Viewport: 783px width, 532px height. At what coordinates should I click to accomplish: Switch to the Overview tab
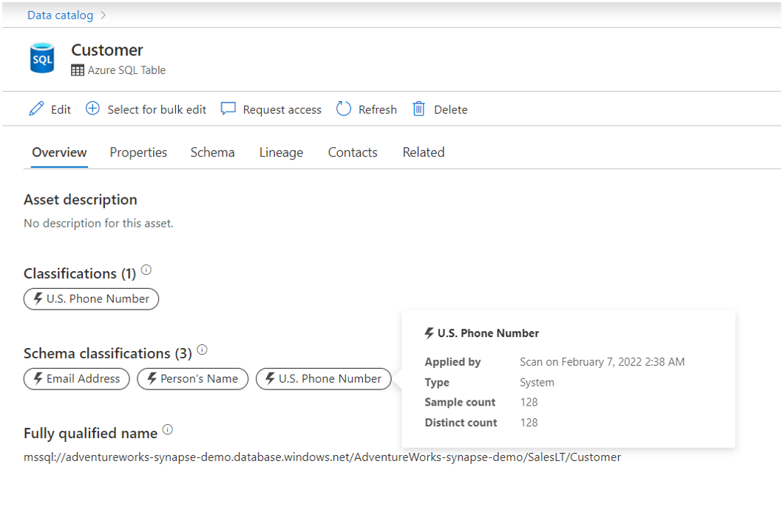click(x=59, y=152)
